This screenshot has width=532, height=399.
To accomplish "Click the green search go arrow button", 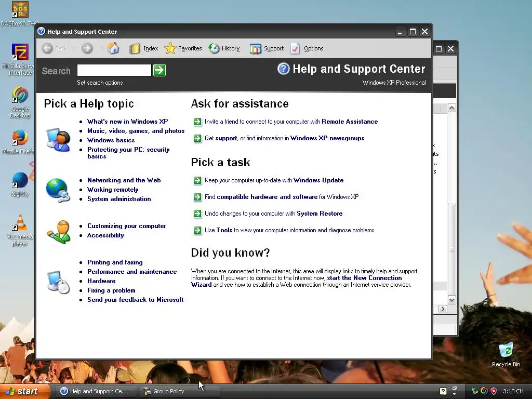I will 159,70.
